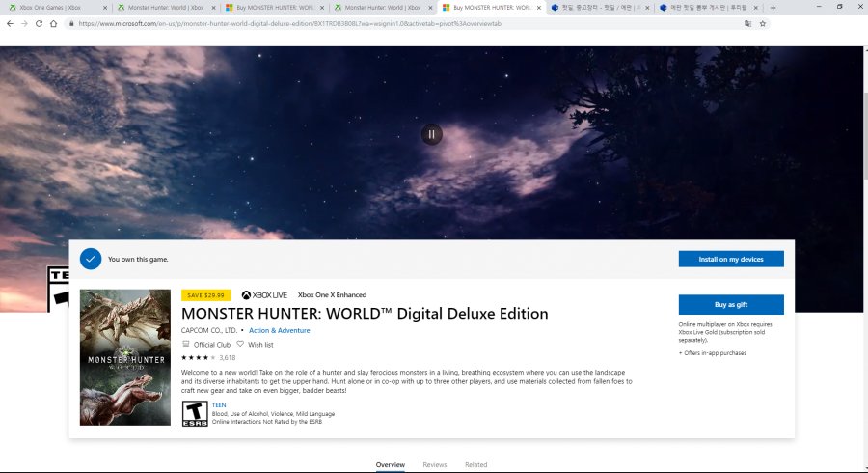
Task: Select the Related tab
Action: [x=476, y=465]
